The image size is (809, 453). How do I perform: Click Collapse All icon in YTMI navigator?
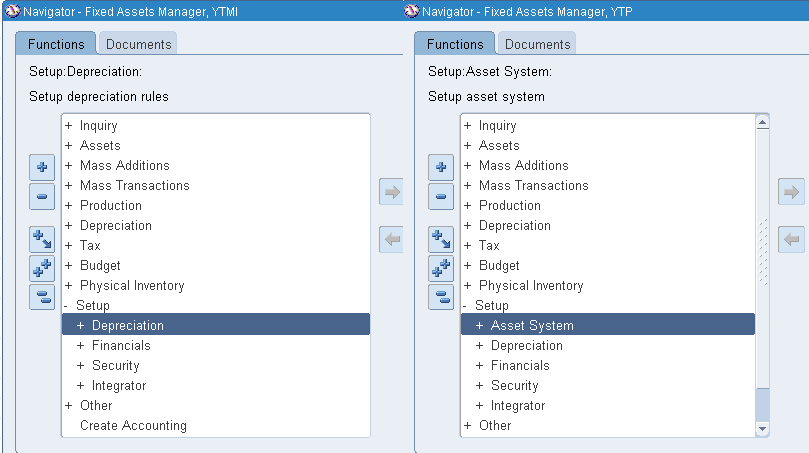pyautogui.click(x=42, y=297)
